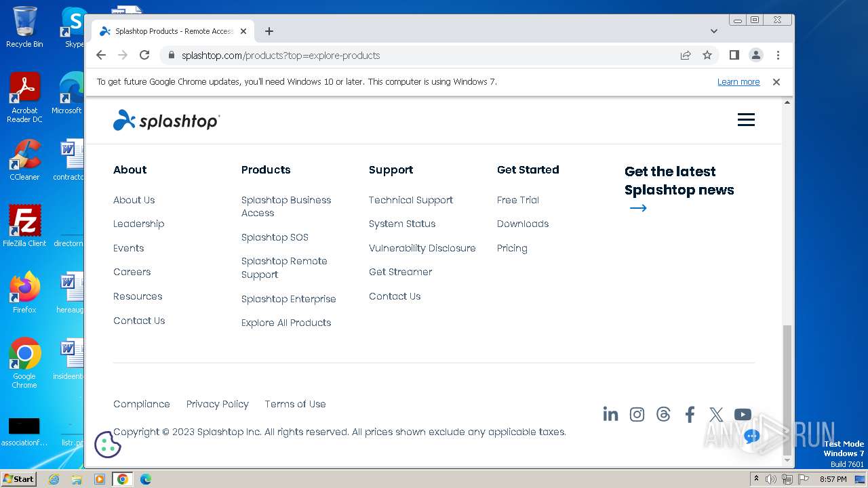Image resolution: width=868 pixels, height=488 pixels.
Task: Open the Privacy Policy link
Action: (x=218, y=404)
